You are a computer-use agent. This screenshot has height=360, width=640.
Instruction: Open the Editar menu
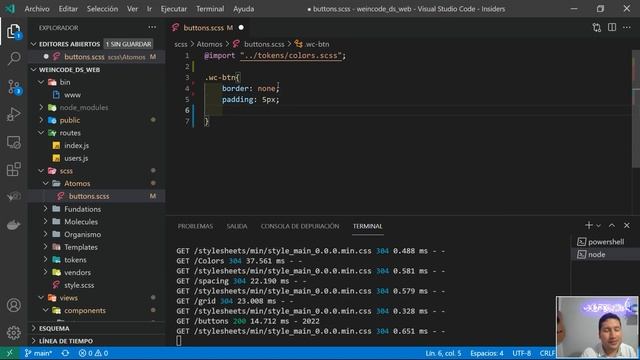[68, 9]
